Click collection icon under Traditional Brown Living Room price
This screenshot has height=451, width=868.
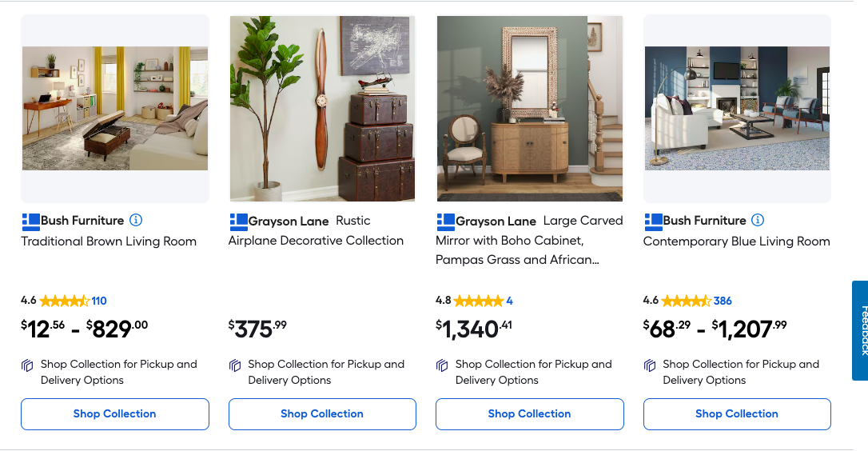click(x=28, y=365)
